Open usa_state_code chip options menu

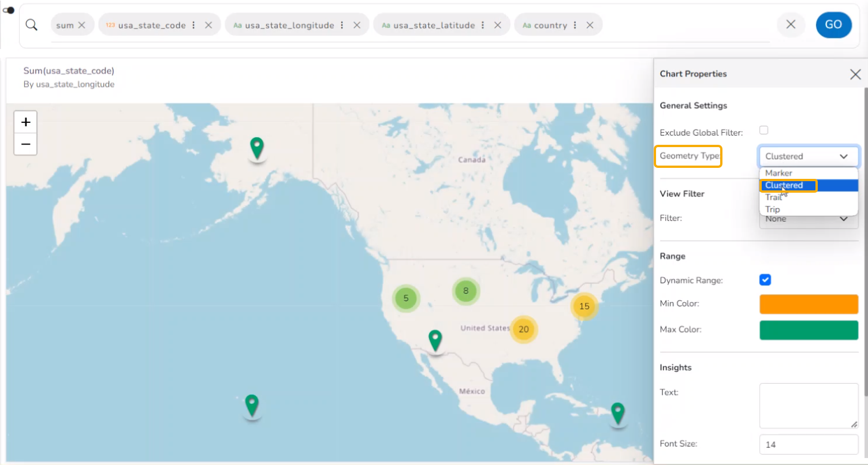193,25
